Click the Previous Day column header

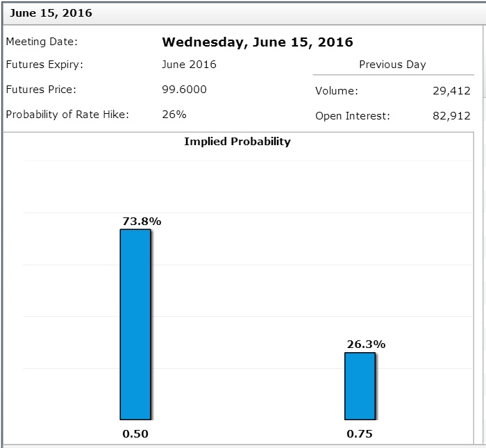pyautogui.click(x=392, y=65)
